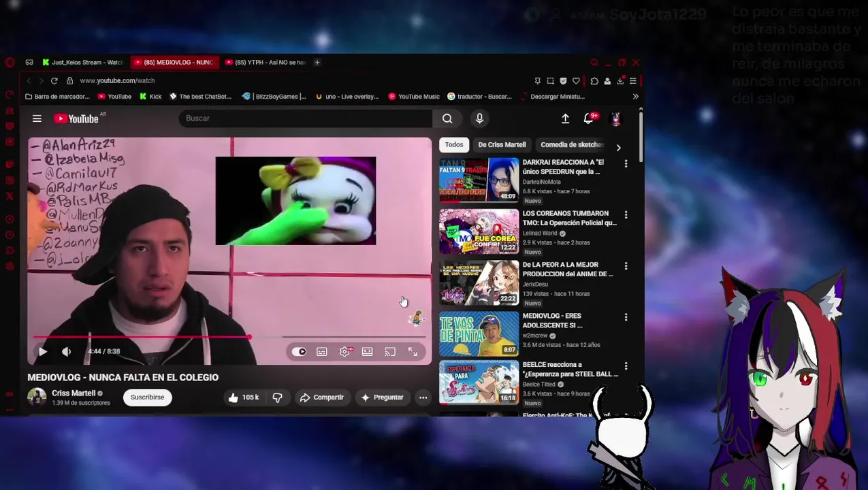
Task: Open Criss Martell channel link
Action: click(x=74, y=393)
